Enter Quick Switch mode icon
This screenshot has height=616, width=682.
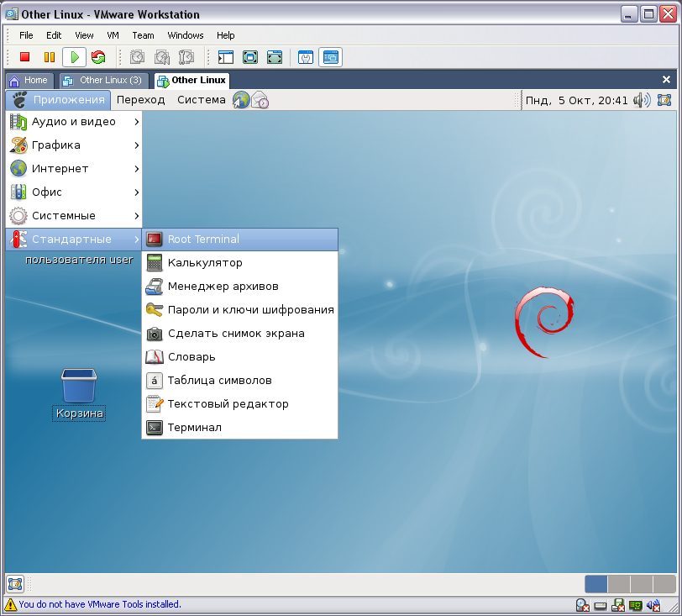pos(275,57)
